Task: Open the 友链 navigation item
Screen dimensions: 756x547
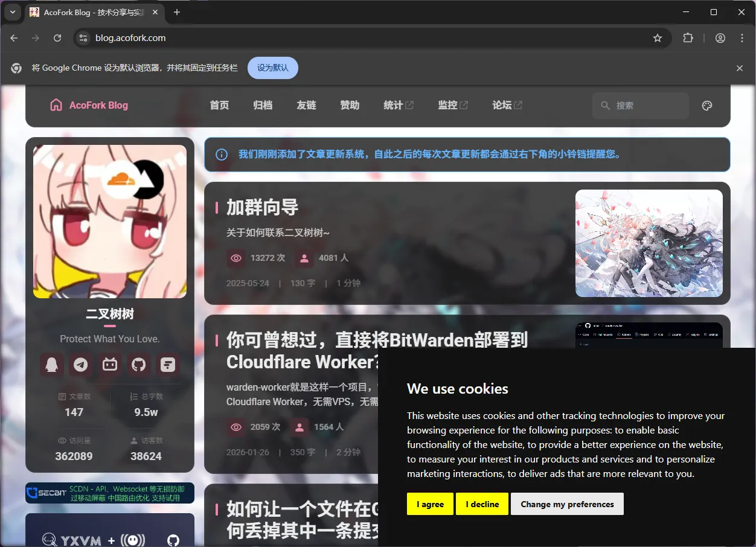Action: coord(306,105)
